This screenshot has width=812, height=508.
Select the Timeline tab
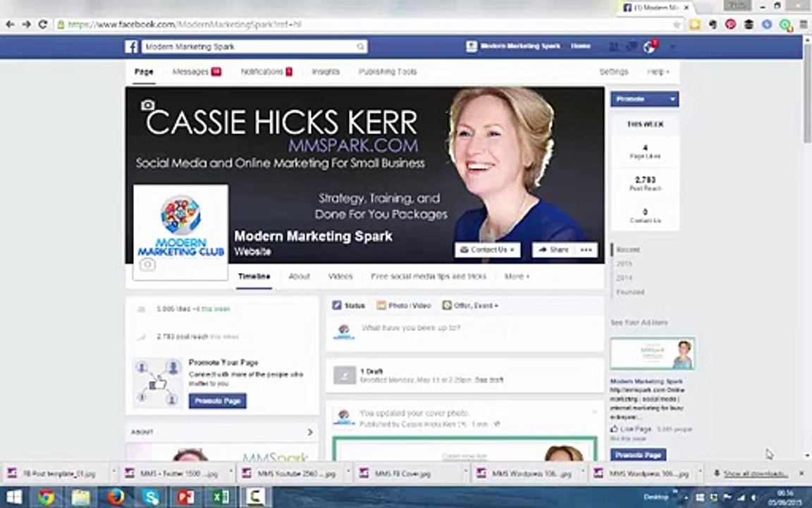coord(254,277)
